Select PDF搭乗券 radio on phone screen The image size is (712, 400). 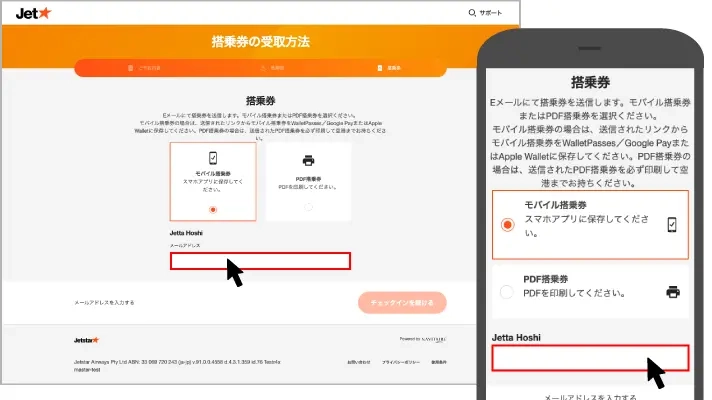click(507, 291)
